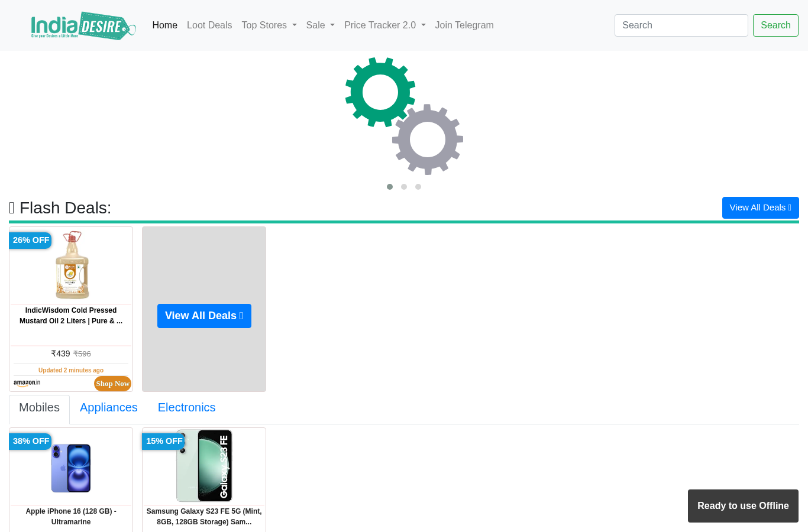
Task: Expand the Top Stores dropdown
Action: coord(269,25)
